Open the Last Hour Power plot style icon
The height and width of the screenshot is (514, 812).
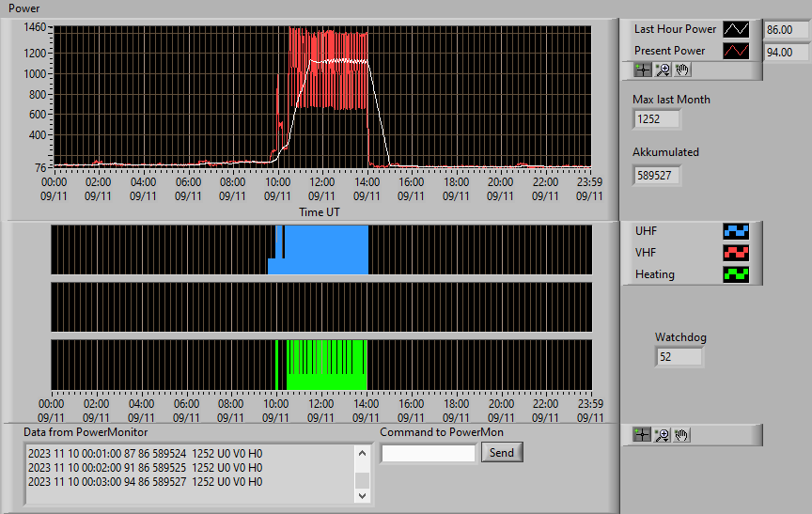[736, 29]
